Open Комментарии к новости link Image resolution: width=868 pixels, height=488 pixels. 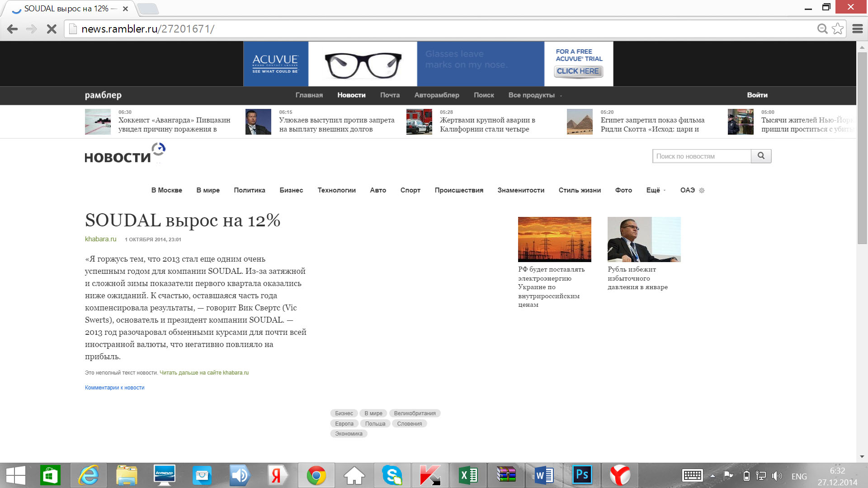tap(115, 388)
